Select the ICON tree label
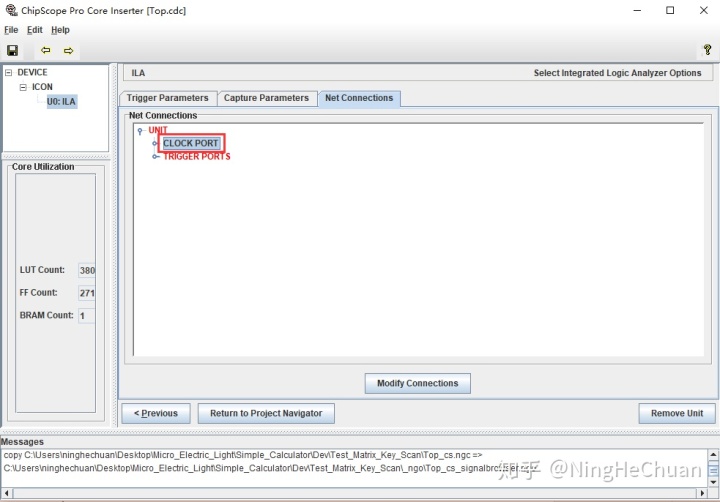Screen dimensions: 720x502 click(x=42, y=87)
